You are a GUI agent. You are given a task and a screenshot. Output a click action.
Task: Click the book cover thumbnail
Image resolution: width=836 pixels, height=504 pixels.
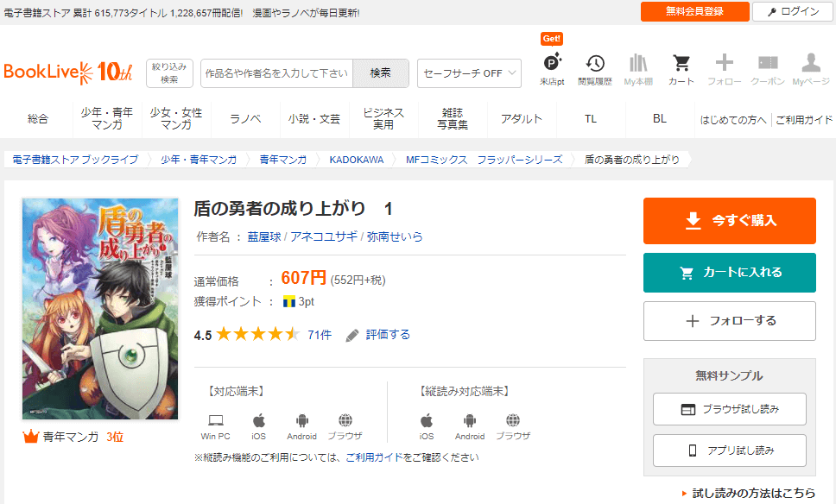coord(99,309)
